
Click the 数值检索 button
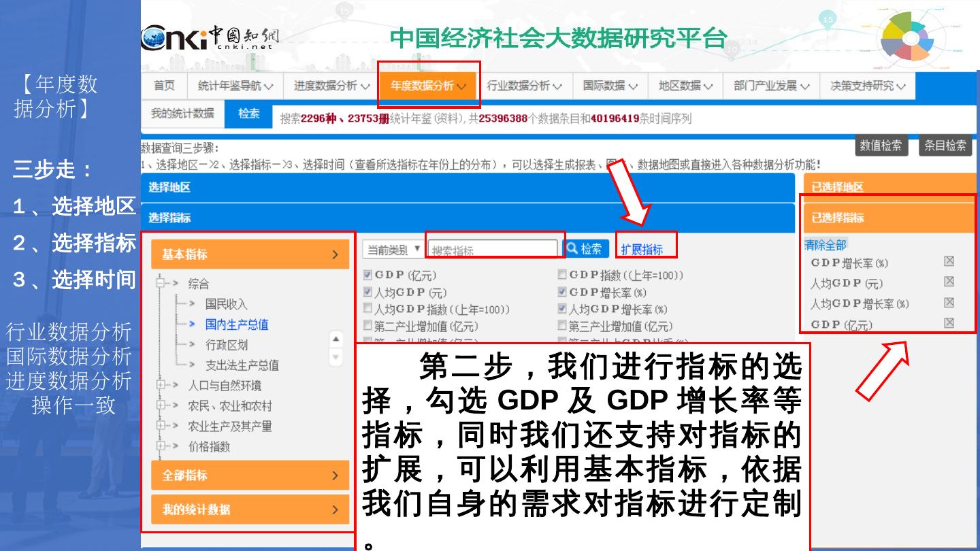click(881, 146)
